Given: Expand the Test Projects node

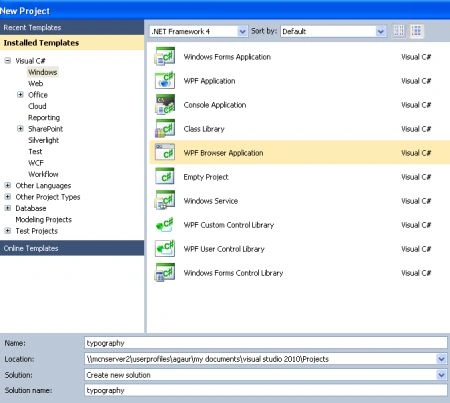Looking at the screenshot, I should click(8, 230).
